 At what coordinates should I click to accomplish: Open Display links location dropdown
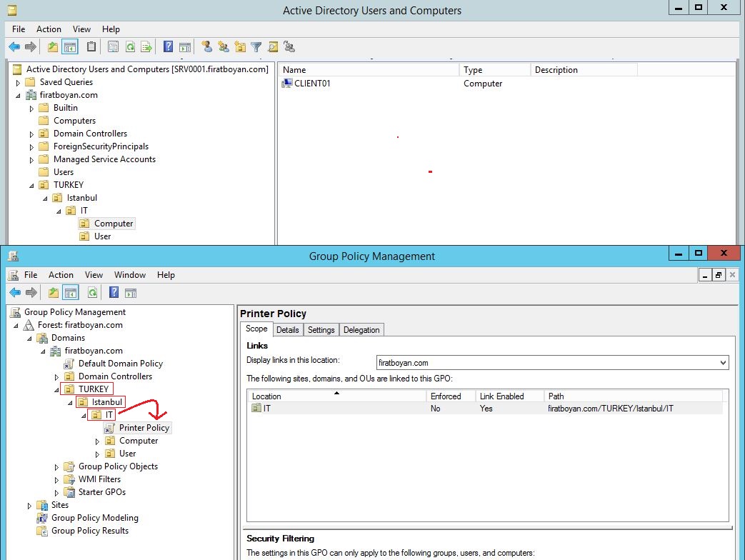point(723,363)
